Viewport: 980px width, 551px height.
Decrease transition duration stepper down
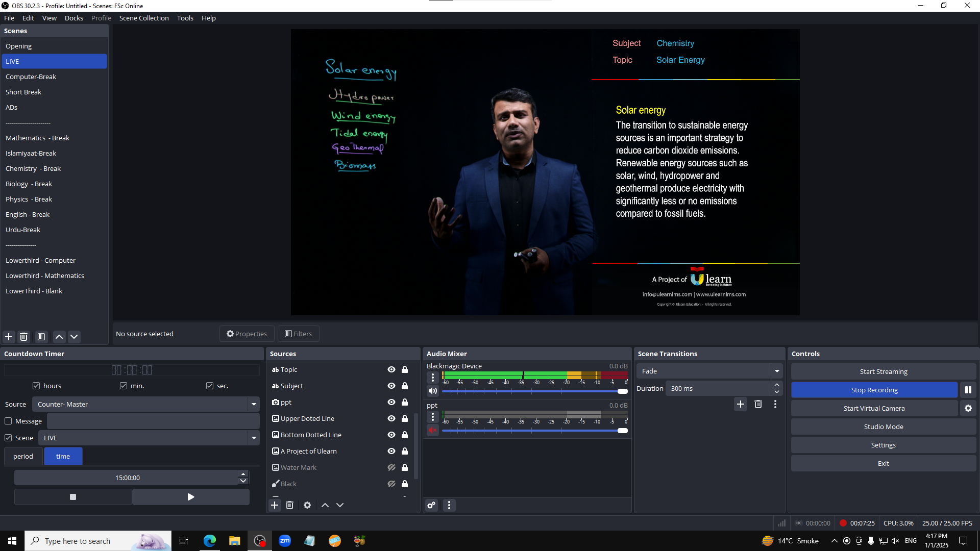777,392
